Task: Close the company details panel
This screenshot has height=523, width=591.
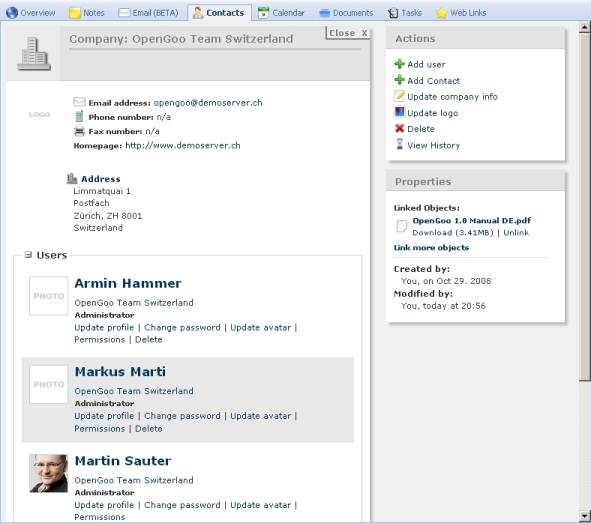Action: tap(348, 33)
